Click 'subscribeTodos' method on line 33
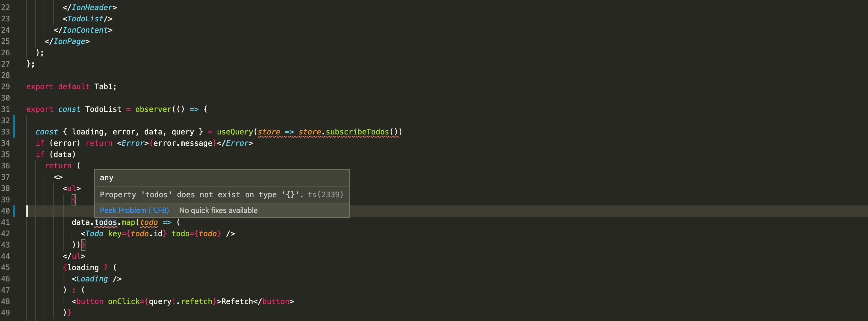Screen dimensions: 868x321 coord(357,132)
